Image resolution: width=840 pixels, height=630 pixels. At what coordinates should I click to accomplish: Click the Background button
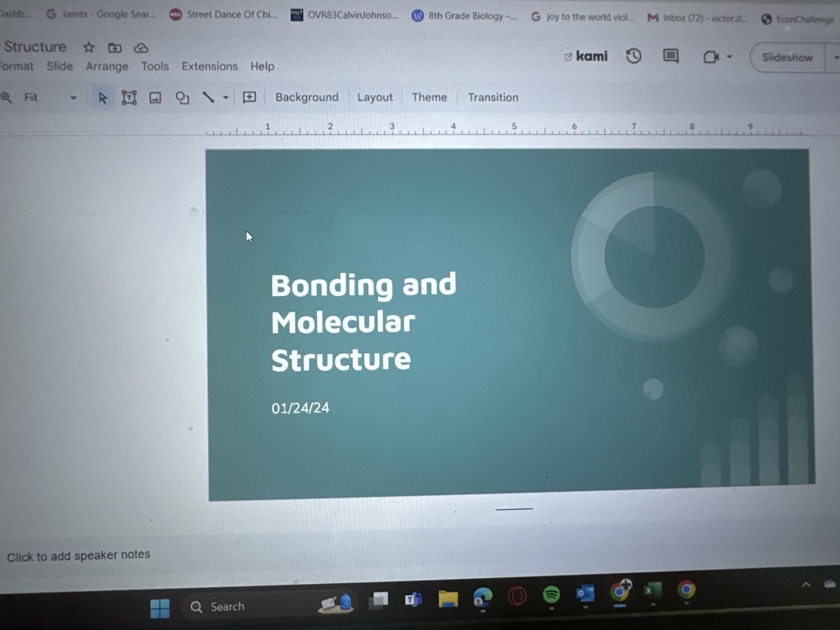(306, 97)
